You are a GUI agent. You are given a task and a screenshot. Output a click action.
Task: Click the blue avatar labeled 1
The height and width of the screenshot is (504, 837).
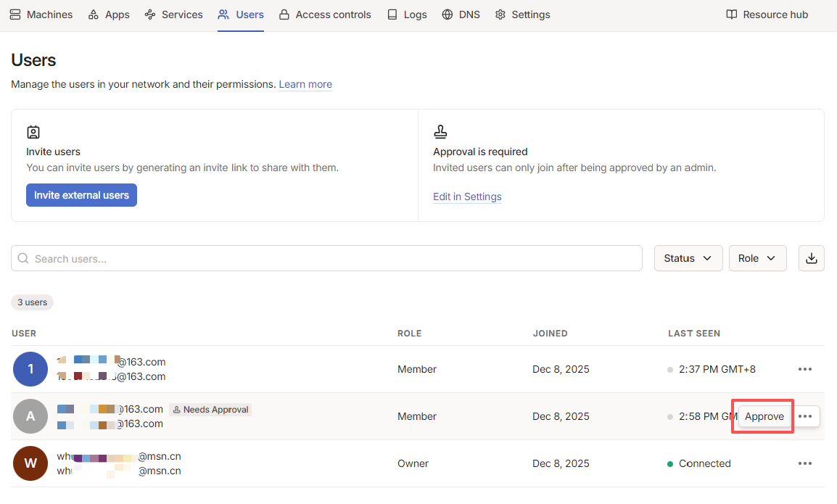pyautogui.click(x=30, y=369)
